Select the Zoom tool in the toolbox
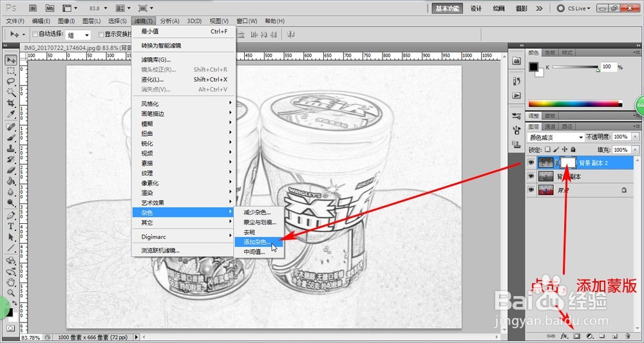The height and width of the screenshot is (343, 644). pos(11,293)
